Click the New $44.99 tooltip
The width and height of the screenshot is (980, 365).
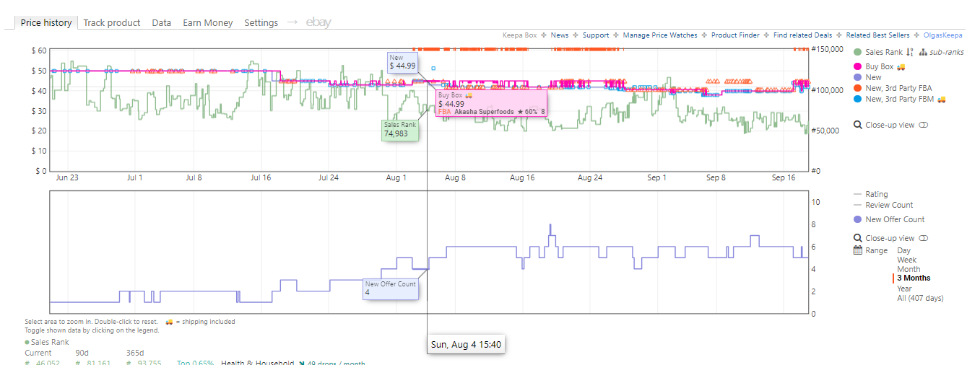(402, 62)
